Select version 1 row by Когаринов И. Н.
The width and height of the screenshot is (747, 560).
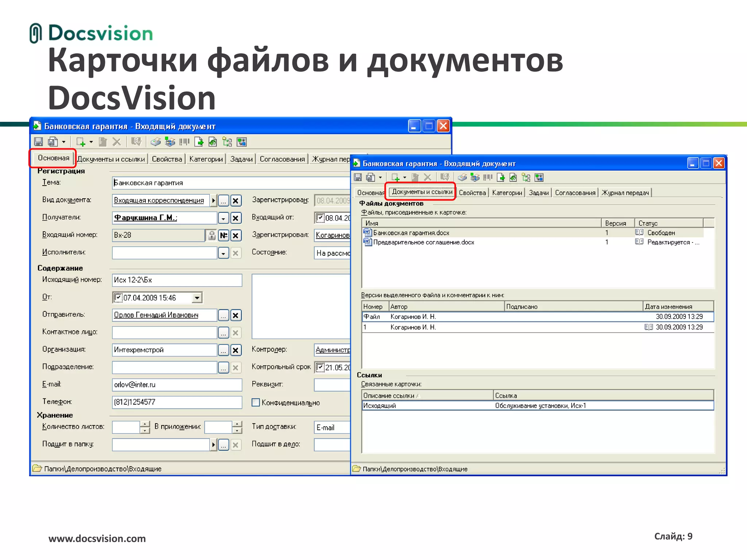tap(538, 327)
